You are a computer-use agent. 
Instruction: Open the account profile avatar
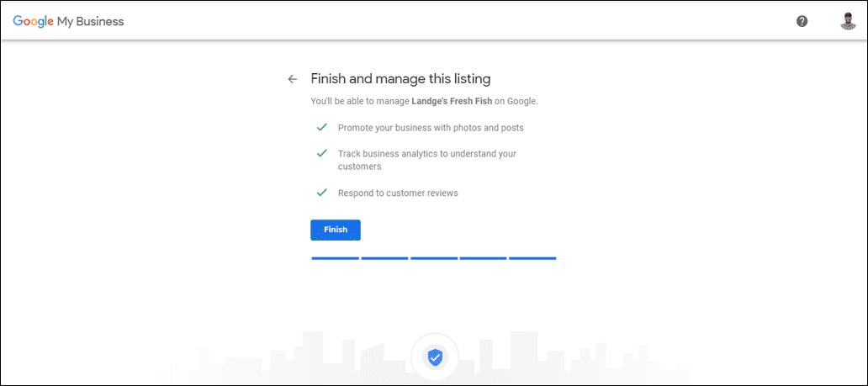(847, 21)
